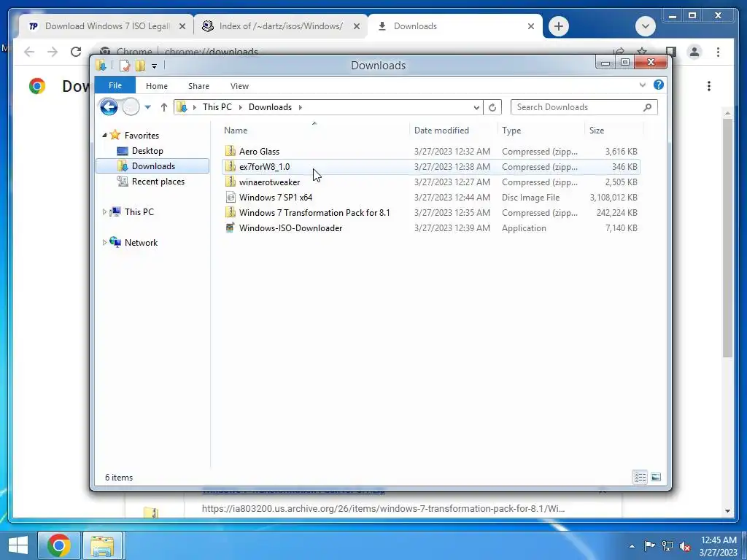Viewport: 747px width, 560px height.
Task: Open the File ribbon tab
Action: 115,85
